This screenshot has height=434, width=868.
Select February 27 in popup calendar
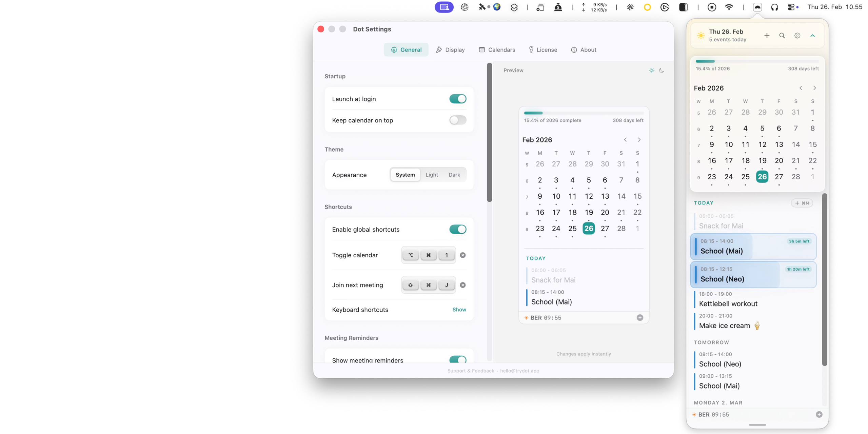(x=779, y=177)
